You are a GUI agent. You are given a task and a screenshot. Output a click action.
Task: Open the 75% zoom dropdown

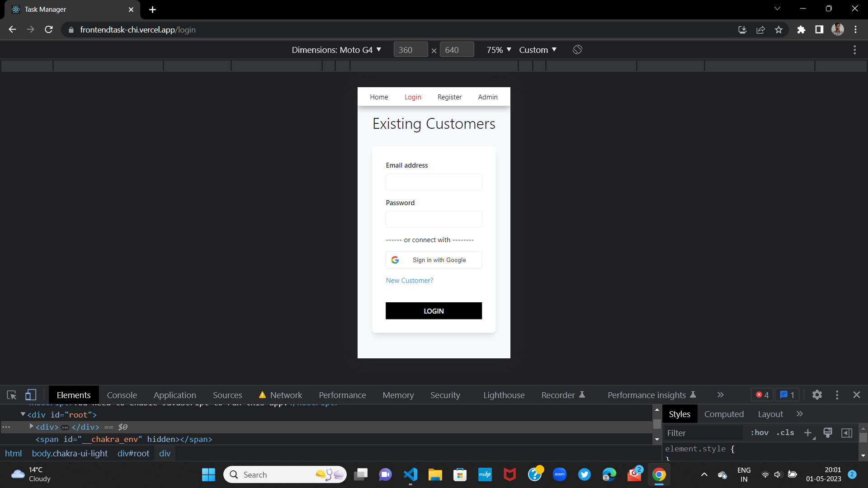(499, 50)
